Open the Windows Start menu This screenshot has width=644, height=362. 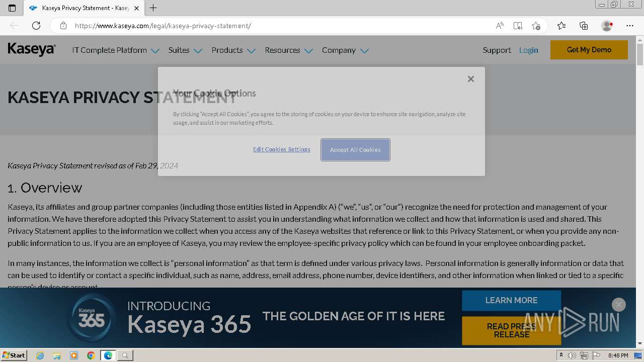14,355
